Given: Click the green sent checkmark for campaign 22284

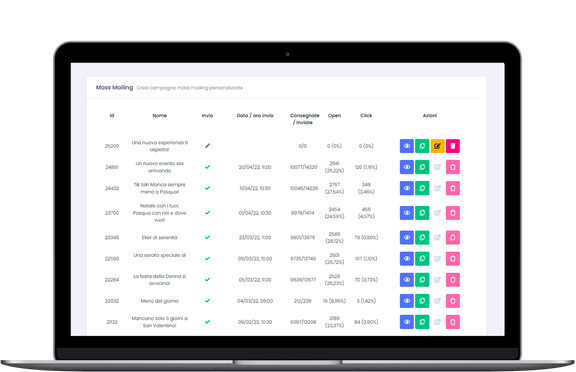Looking at the screenshot, I should [208, 279].
